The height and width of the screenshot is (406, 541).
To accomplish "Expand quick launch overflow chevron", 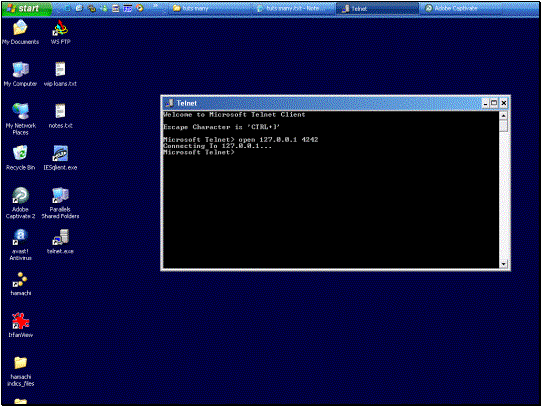I will tap(156, 7).
